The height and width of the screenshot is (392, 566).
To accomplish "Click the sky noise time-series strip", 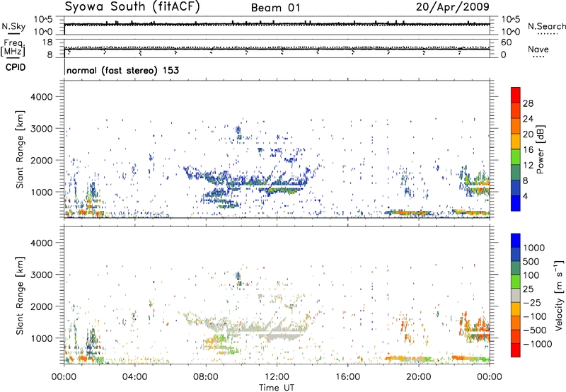I will [x=277, y=25].
